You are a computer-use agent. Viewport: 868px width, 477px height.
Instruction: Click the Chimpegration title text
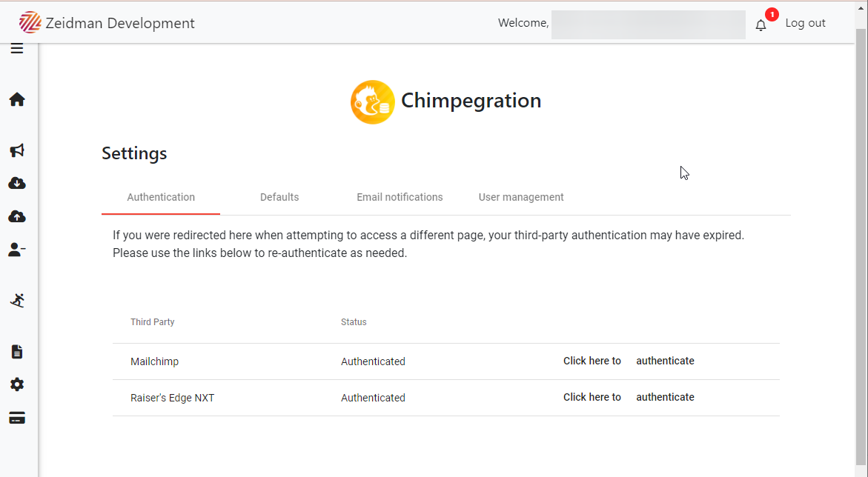tap(471, 101)
